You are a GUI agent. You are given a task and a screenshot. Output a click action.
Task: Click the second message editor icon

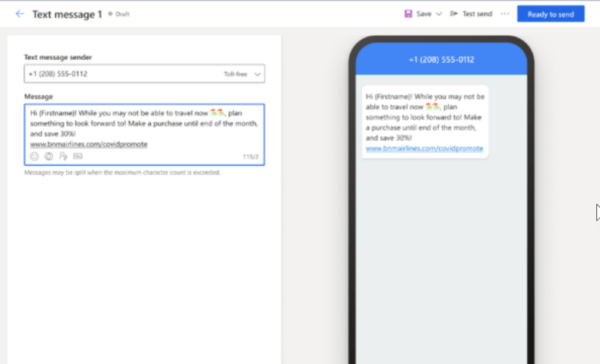[49, 157]
